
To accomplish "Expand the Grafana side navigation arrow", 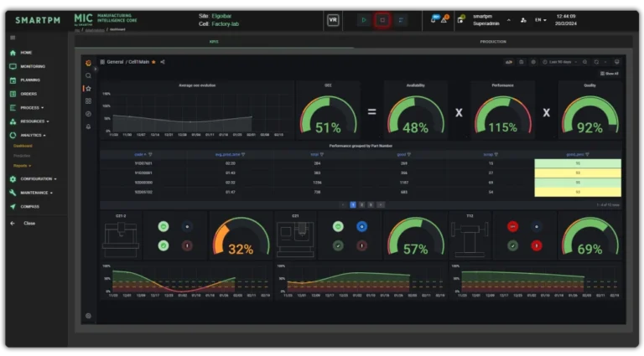I will click(x=96, y=70).
